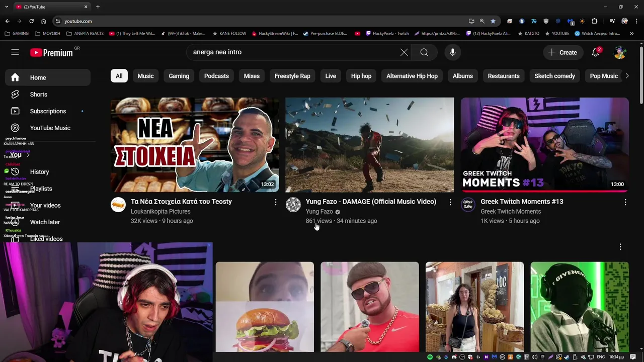The width and height of the screenshot is (644, 362).
Task: Bookmark this page with the star
Action: pos(493,21)
